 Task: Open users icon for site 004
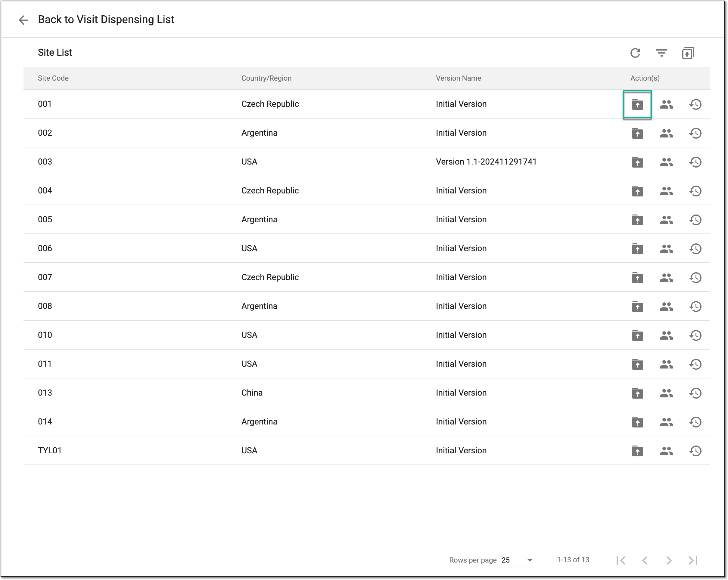(x=666, y=191)
